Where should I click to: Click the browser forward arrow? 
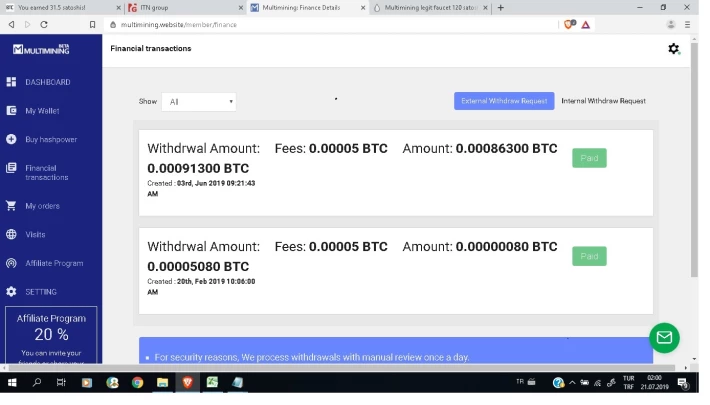[x=28, y=25]
